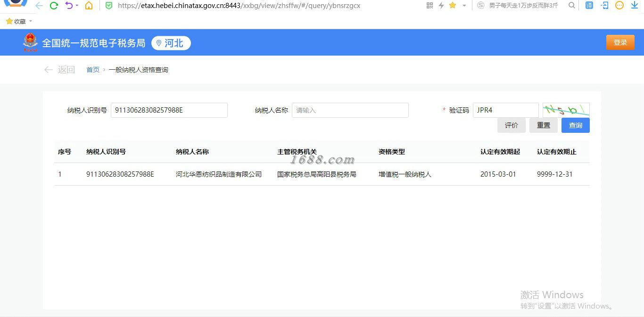Open the browser home page icon
This screenshot has width=644, height=317.
click(89, 6)
